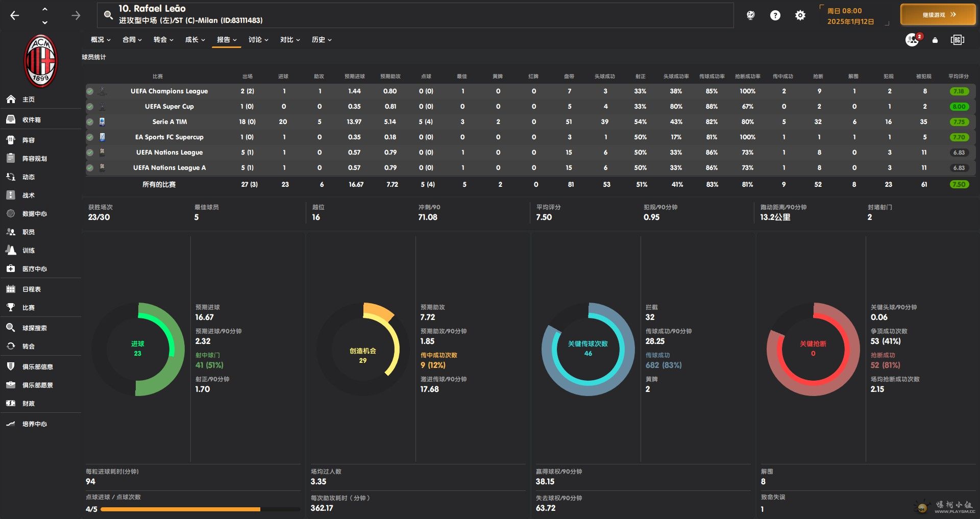
Task: Open 日程表 schedule in sidebar
Action: point(41,289)
